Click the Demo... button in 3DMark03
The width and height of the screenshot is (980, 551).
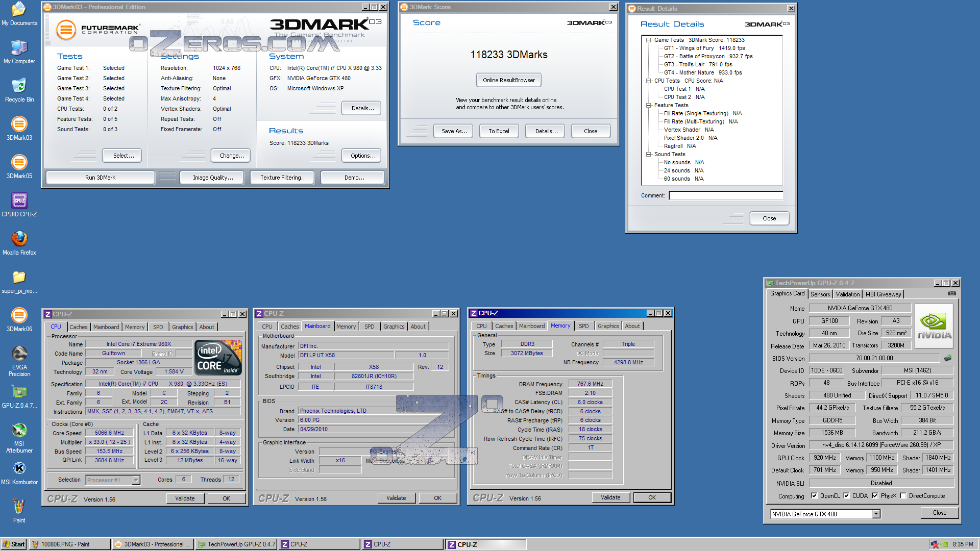click(x=354, y=178)
